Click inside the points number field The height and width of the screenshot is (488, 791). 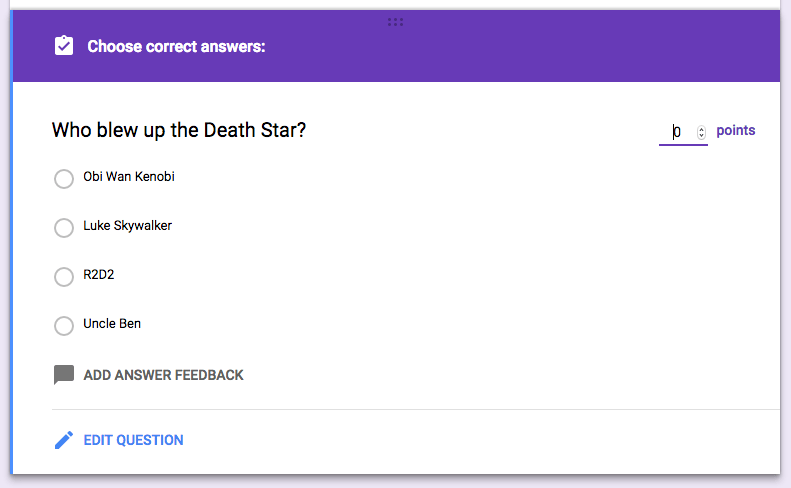pos(678,132)
